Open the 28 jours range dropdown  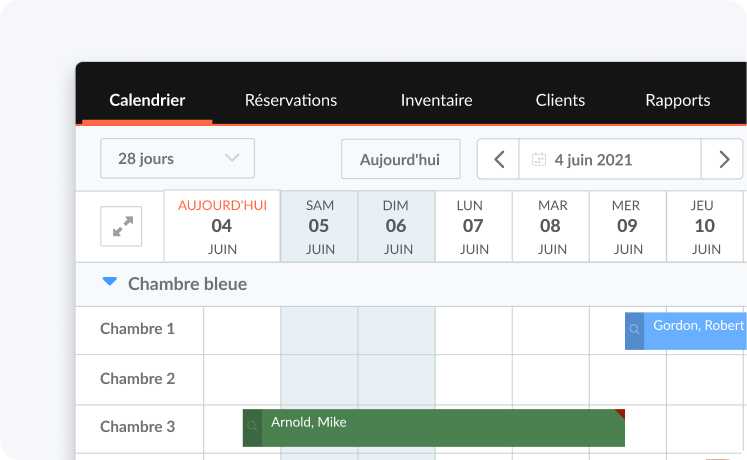[177, 158]
